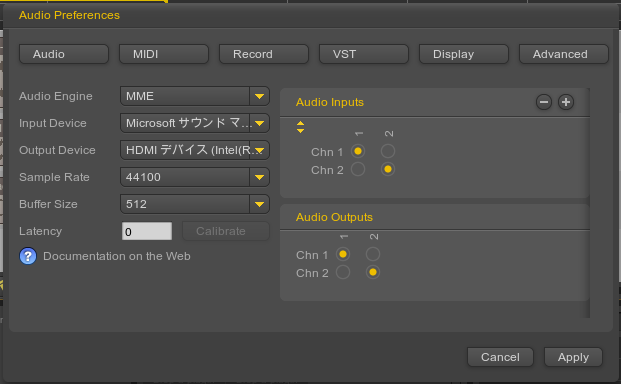Open the blue question mark help icon
The height and width of the screenshot is (384, 621).
coord(28,256)
